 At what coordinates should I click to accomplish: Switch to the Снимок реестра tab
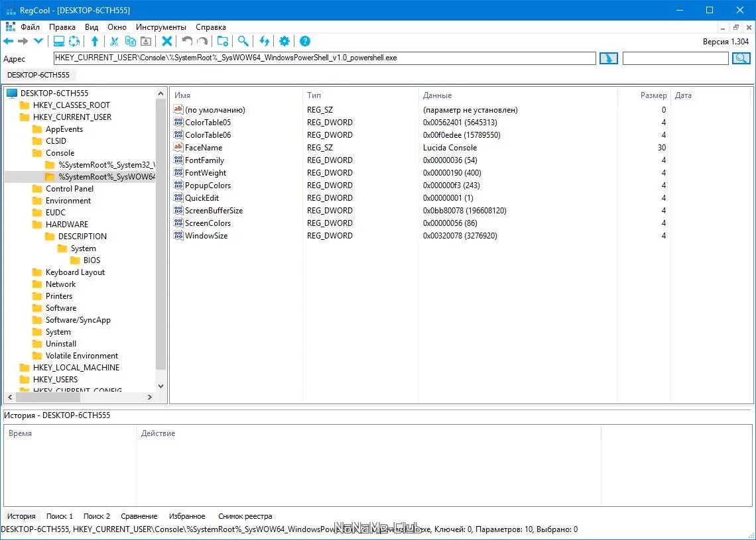click(245, 516)
